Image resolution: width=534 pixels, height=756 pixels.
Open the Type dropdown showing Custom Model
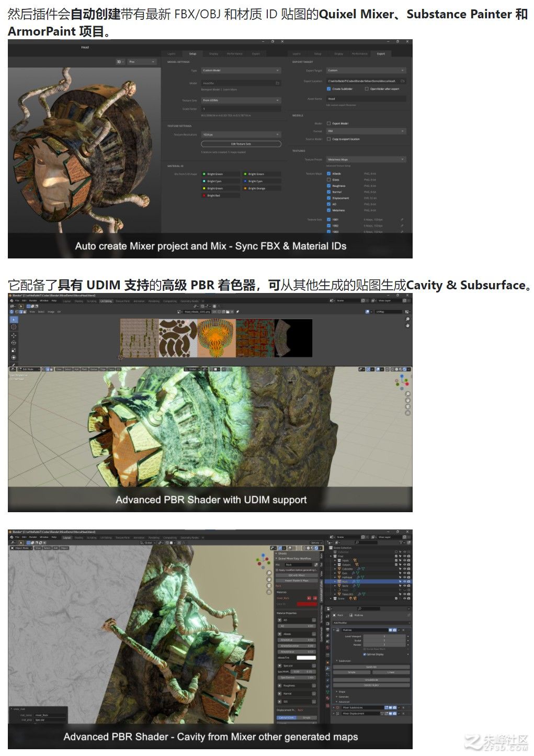click(241, 70)
